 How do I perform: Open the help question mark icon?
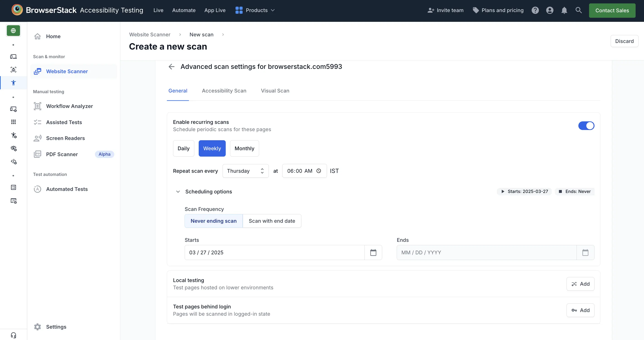tap(535, 10)
